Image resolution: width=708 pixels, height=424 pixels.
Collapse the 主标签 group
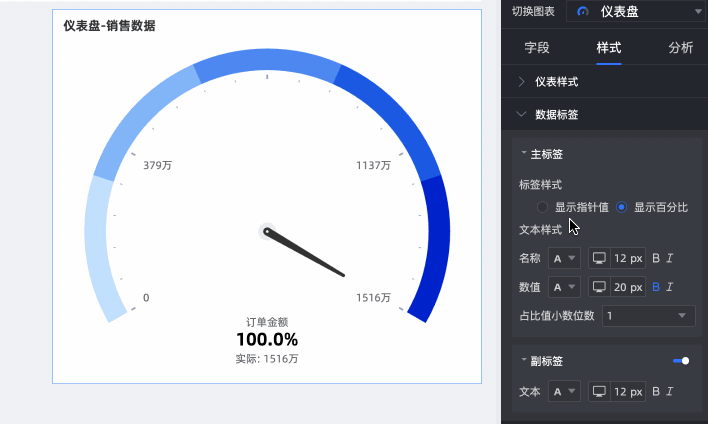tap(524, 154)
